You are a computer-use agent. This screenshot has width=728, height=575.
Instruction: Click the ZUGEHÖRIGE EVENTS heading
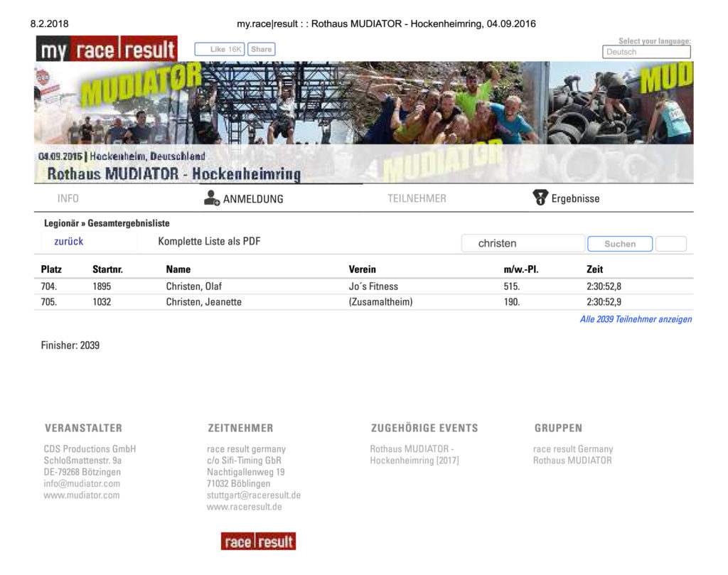(424, 428)
